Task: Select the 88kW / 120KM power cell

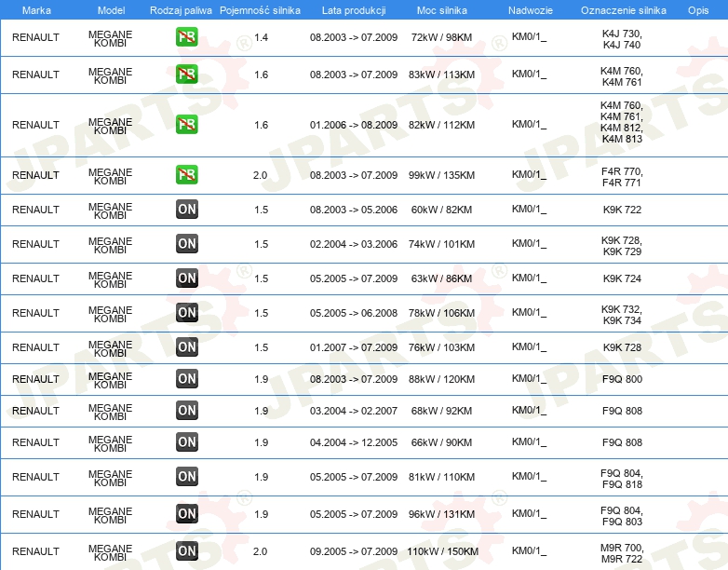Action: coord(441,379)
